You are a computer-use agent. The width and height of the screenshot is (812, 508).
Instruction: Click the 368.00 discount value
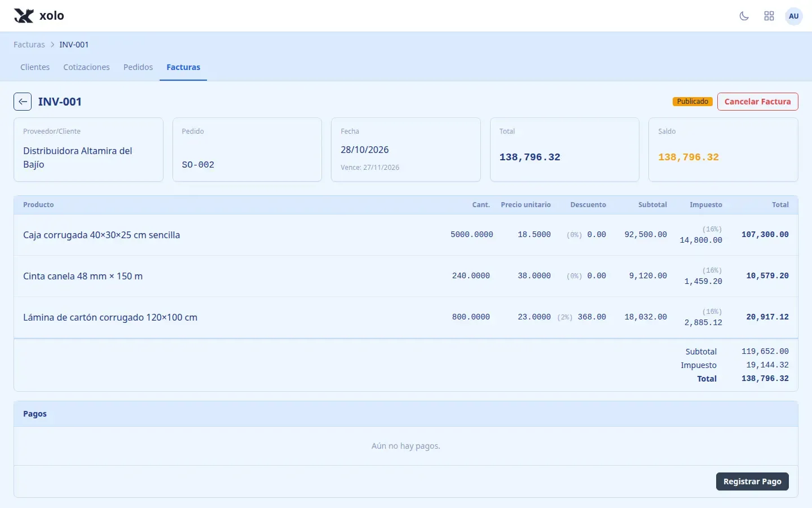coord(592,317)
